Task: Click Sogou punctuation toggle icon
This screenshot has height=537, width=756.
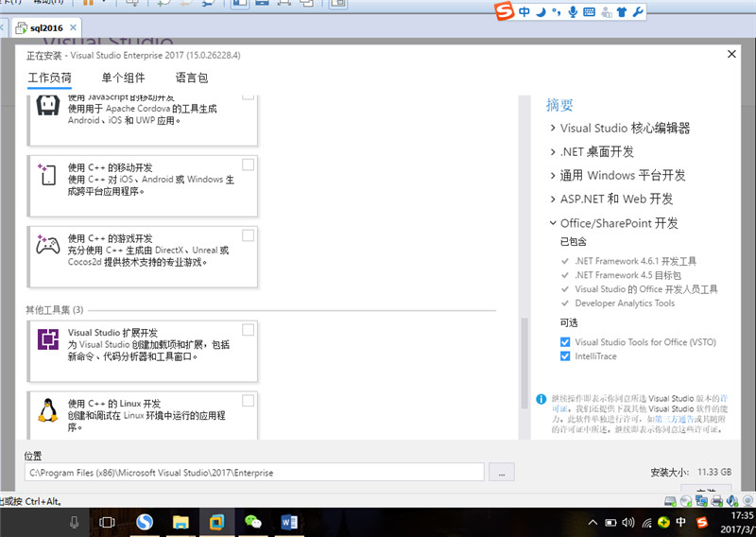Action: 557,11
